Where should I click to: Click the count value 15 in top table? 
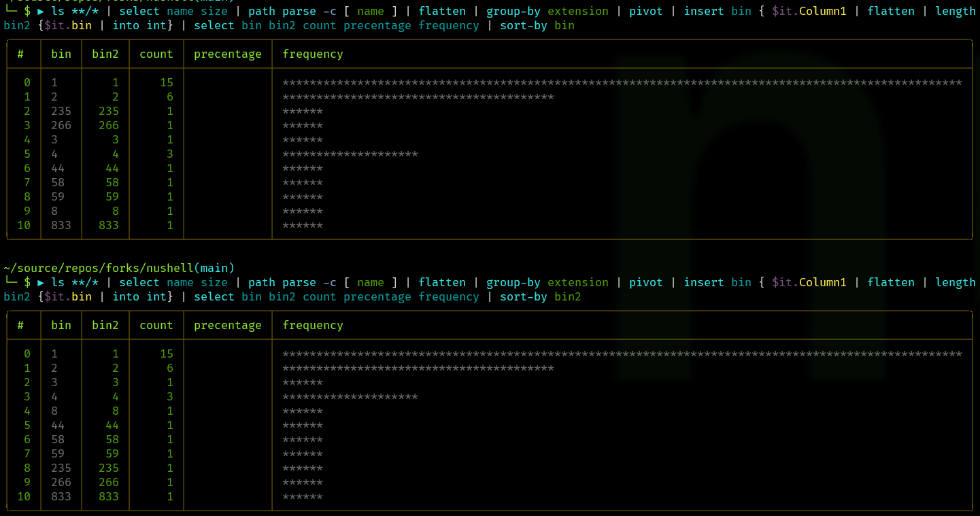168,82
